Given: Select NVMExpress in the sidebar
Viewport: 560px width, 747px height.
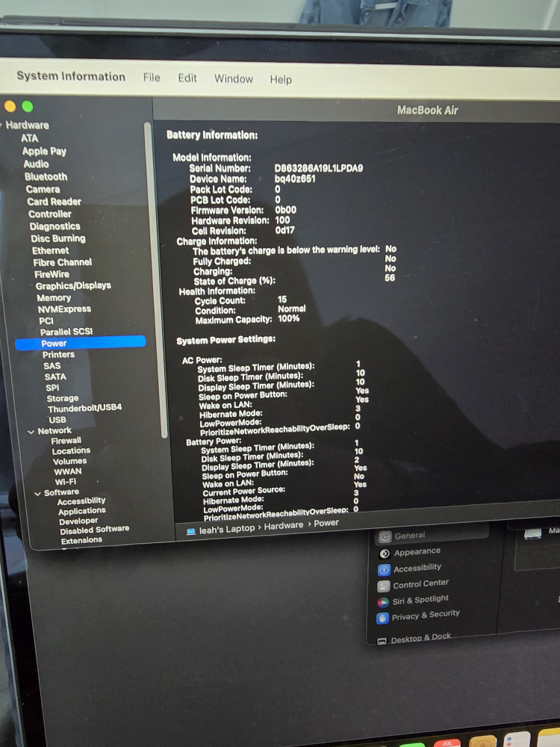Looking at the screenshot, I should (x=64, y=309).
